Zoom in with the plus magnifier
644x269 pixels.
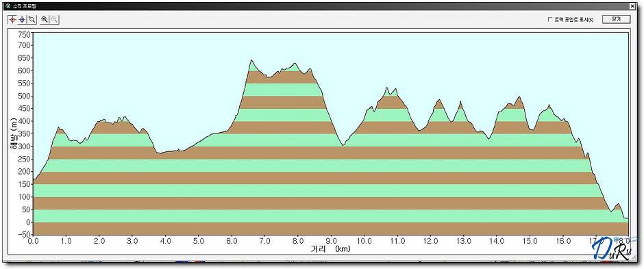45,19
